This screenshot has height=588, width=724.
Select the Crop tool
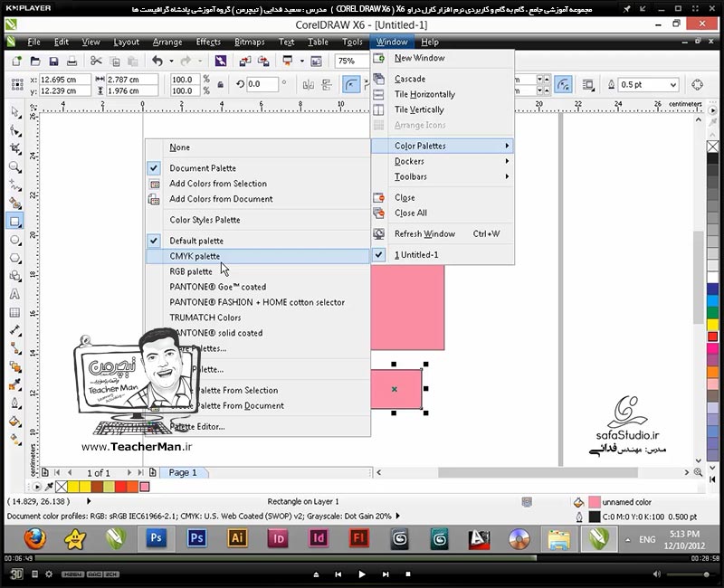[15, 148]
